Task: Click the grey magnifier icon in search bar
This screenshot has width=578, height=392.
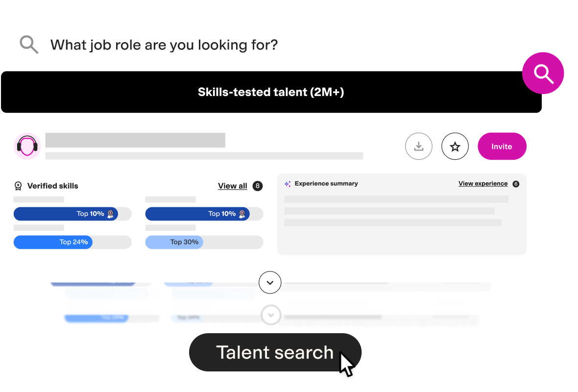Action: tap(29, 45)
